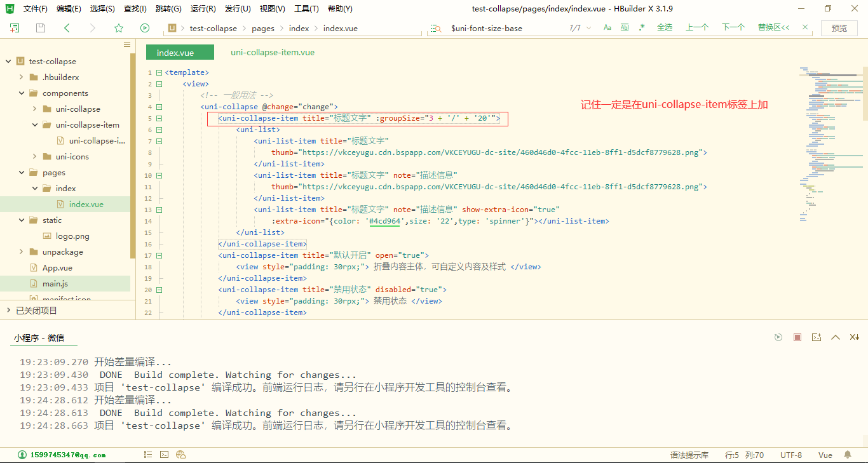Click the outline list icon in the status bar
This screenshot has height=463, width=868.
(x=147, y=454)
